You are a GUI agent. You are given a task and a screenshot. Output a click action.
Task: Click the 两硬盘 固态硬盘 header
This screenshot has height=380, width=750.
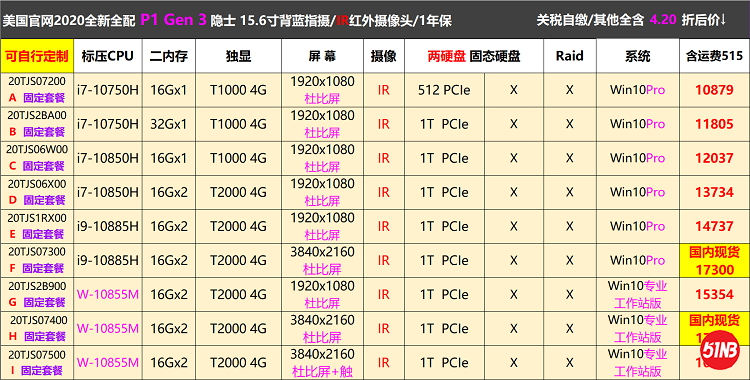coord(474,56)
